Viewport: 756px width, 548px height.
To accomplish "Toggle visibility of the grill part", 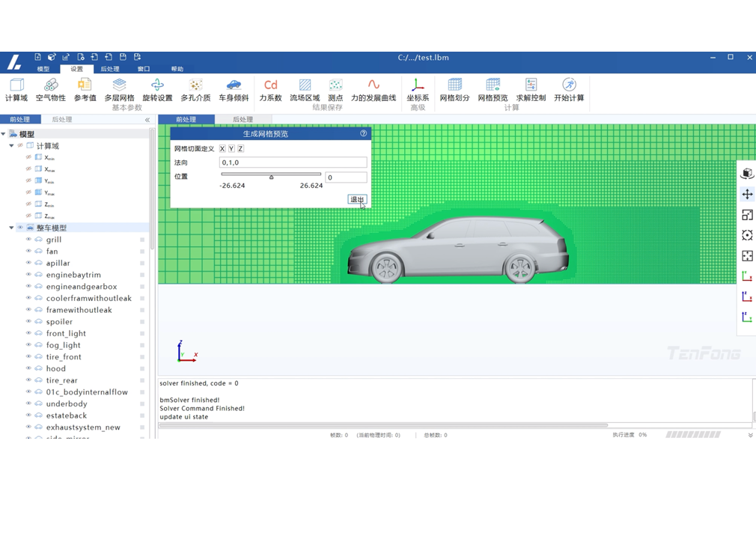I will (x=28, y=240).
